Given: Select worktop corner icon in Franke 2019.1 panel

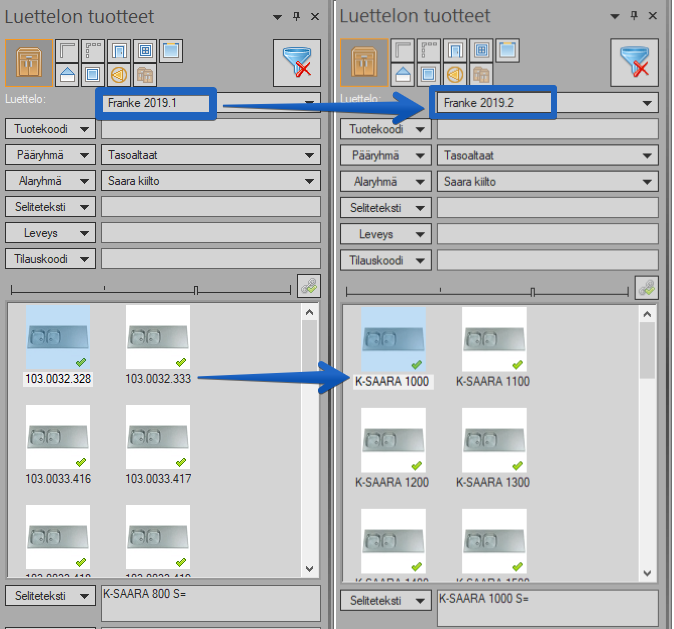Looking at the screenshot, I should (67, 51).
